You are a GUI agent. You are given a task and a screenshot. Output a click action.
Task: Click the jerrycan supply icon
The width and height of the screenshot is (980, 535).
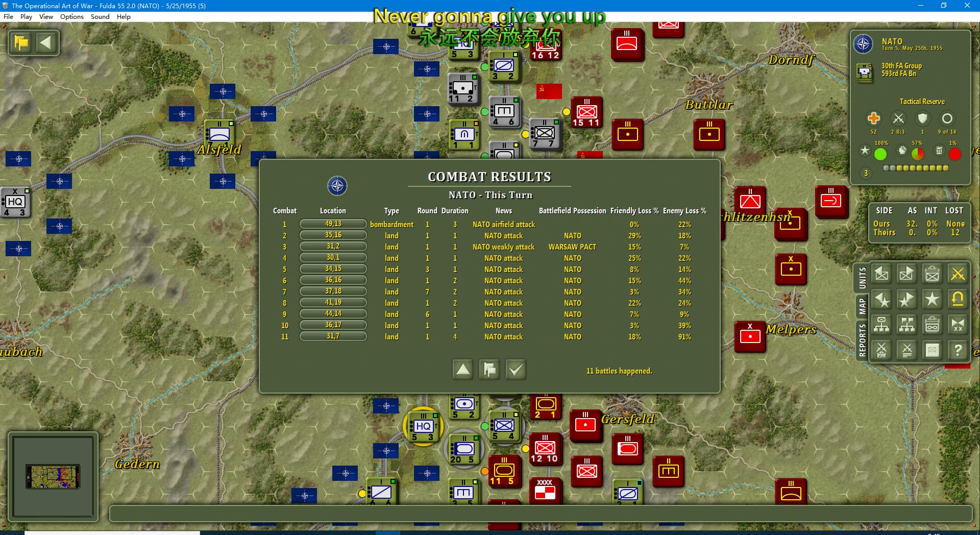click(x=939, y=150)
